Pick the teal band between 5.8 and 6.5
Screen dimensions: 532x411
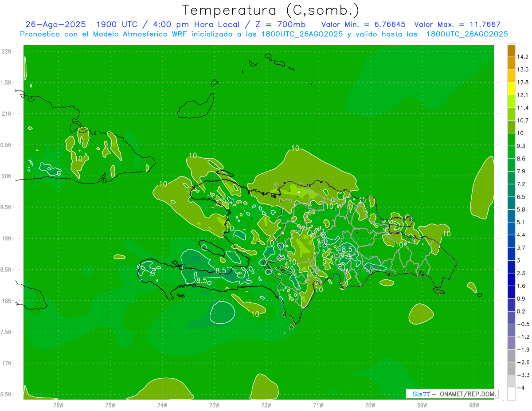click(x=511, y=203)
